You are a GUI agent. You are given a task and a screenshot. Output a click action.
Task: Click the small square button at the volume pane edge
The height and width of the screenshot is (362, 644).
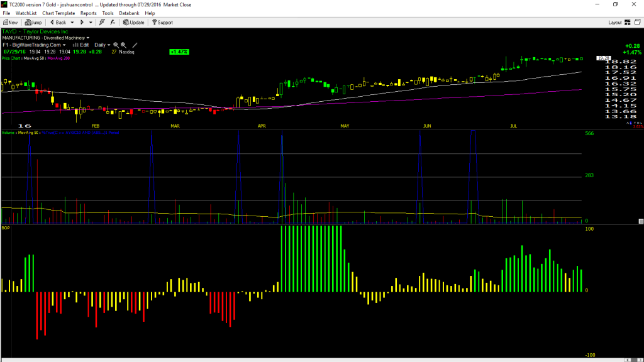[641, 221]
